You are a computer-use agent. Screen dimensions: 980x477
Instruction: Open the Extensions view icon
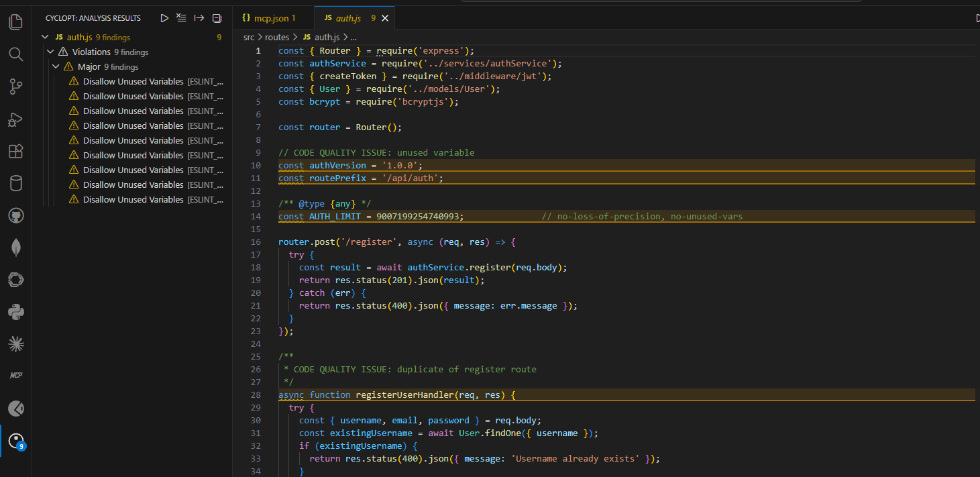click(x=15, y=152)
